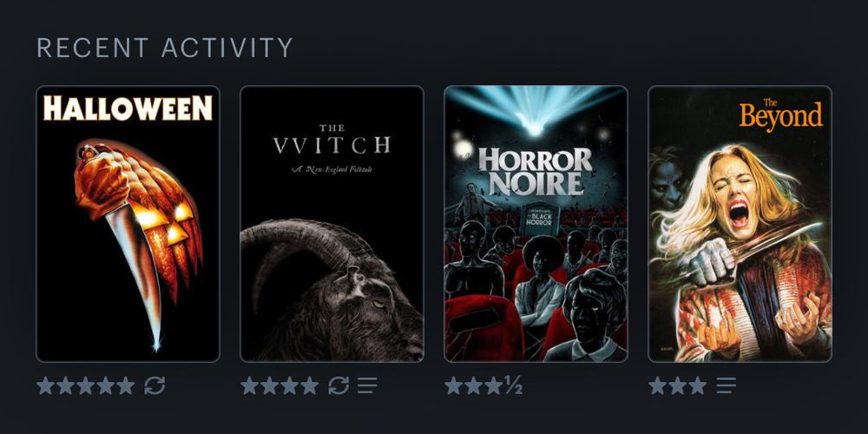Click the rewatch icon under Halloween

coord(155,385)
